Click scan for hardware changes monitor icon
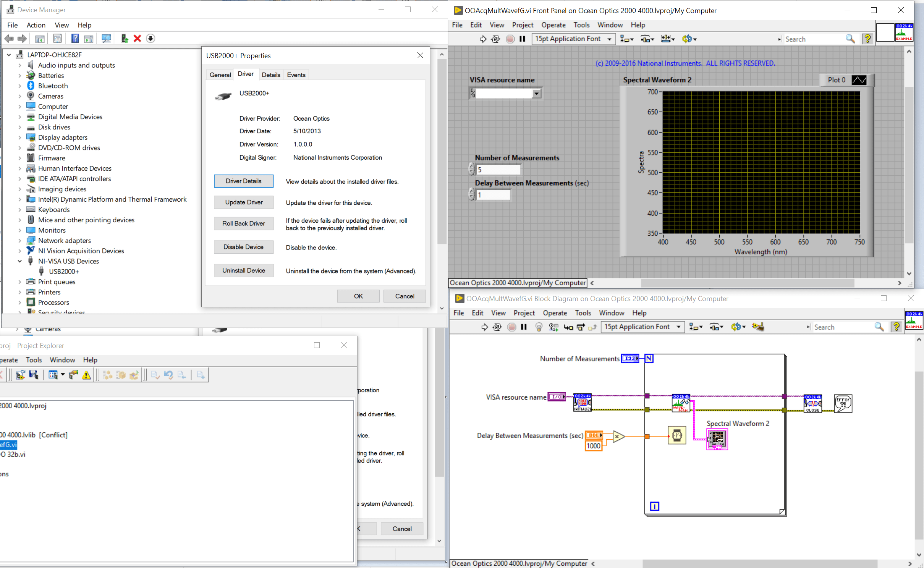 pyautogui.click(x=106, y=39)
